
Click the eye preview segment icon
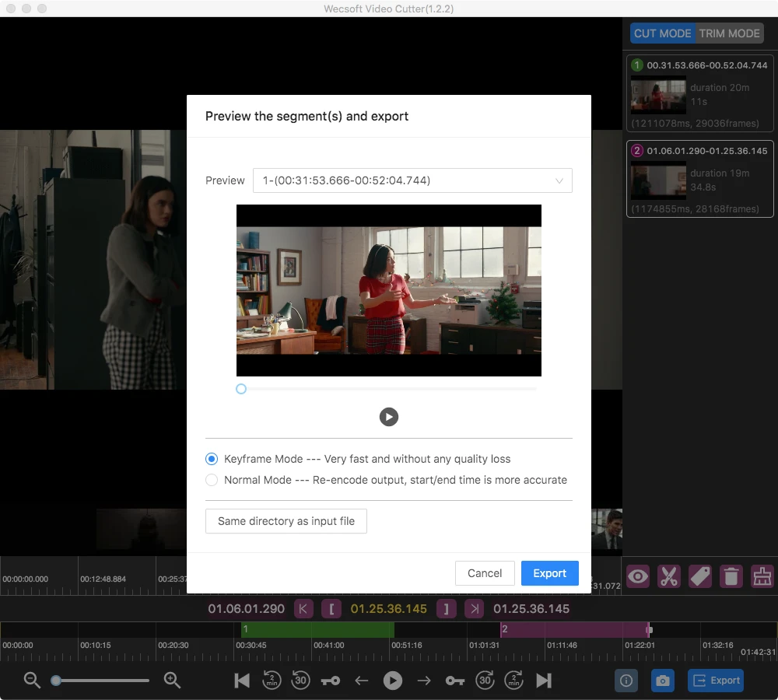[x=638, y=576]
